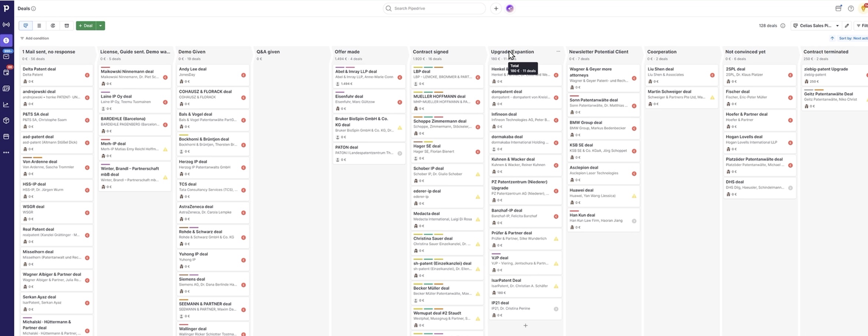
Task: Switch to forecast view
Action: click(x=53, y=26)
